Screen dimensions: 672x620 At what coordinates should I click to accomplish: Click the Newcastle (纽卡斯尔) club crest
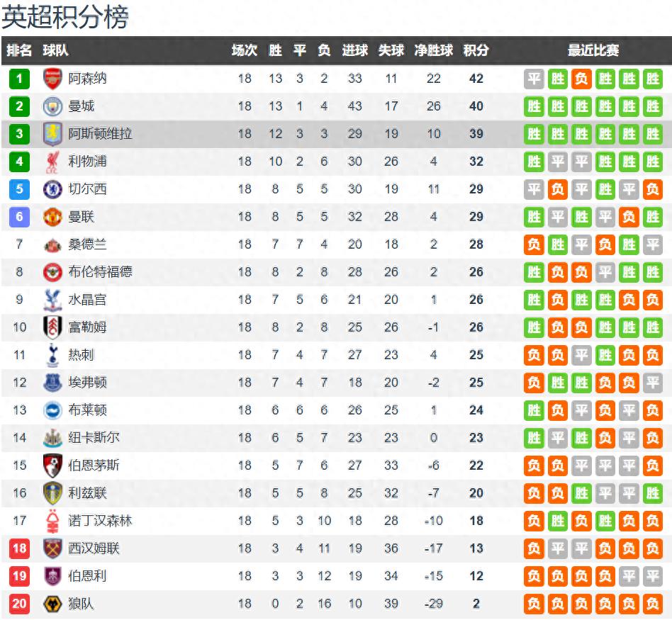52,438
